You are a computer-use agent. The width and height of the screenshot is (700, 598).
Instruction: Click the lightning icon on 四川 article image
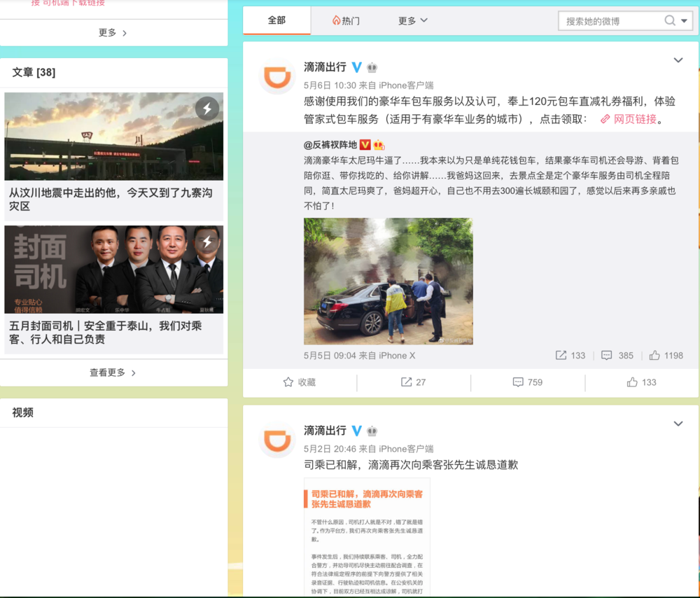(x=207, y=109)
